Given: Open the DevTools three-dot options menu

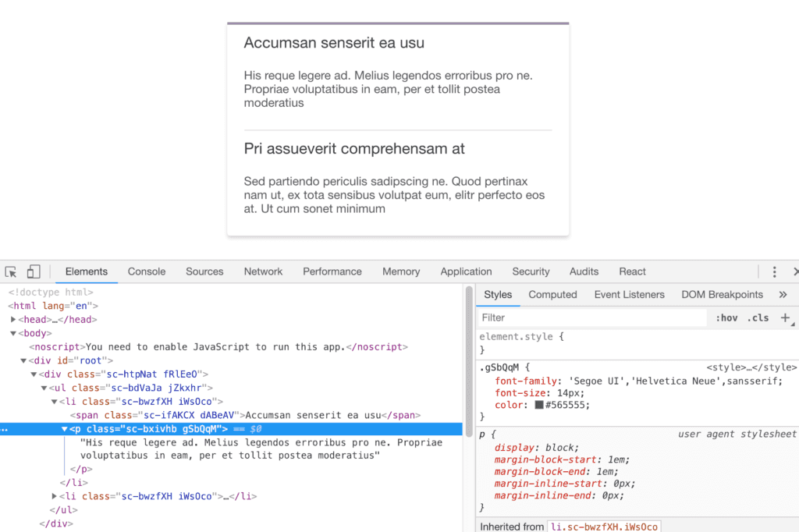Looking at the screenshot, I should 774,272.
